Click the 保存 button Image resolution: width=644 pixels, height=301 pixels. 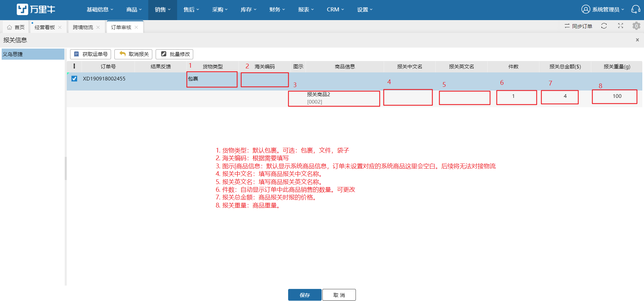pyautogui.click(x=305, y=295)
